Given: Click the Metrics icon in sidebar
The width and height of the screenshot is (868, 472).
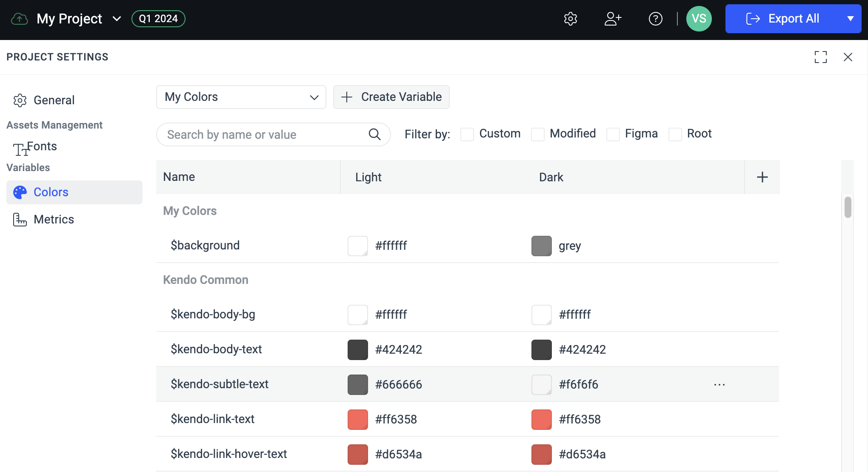Looking at the screenshot, I should pos(20,219).
